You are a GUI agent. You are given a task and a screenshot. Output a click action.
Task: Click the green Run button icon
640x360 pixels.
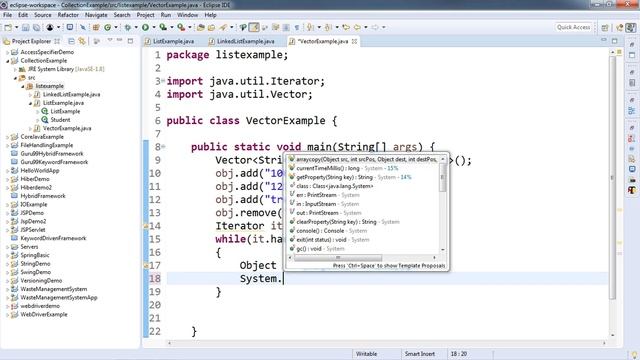(x=145, y=27)
